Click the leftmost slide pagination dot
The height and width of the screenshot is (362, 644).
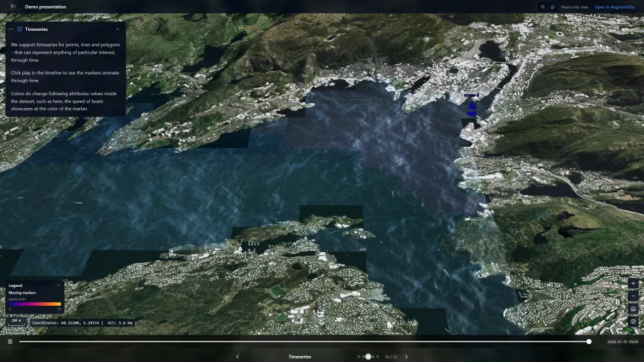[358, 357]
